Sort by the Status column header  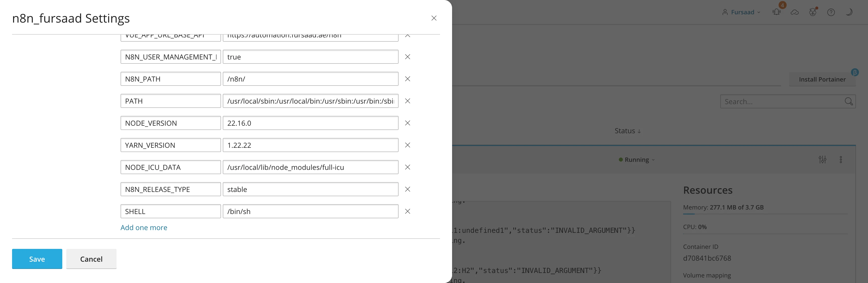click(627, 131)
